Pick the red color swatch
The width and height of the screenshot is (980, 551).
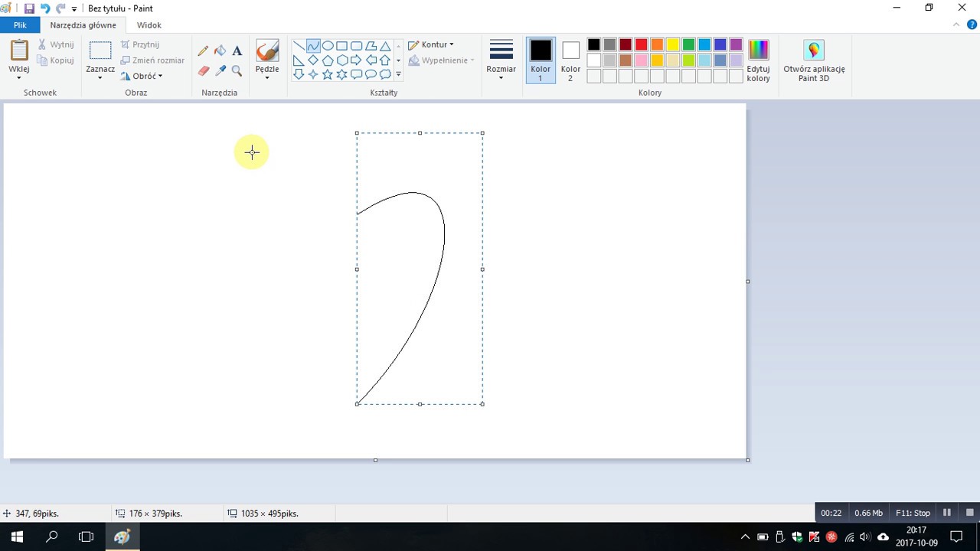point(642,44)
